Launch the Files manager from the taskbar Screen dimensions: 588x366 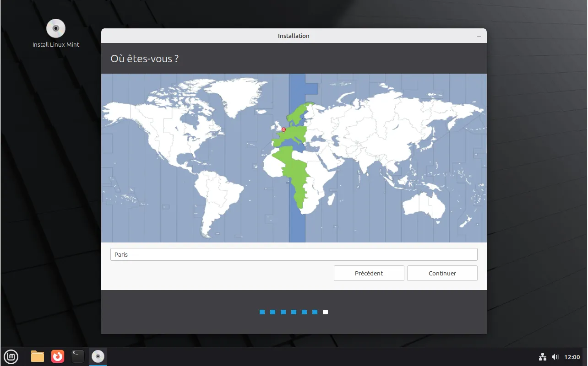point(38,356)
